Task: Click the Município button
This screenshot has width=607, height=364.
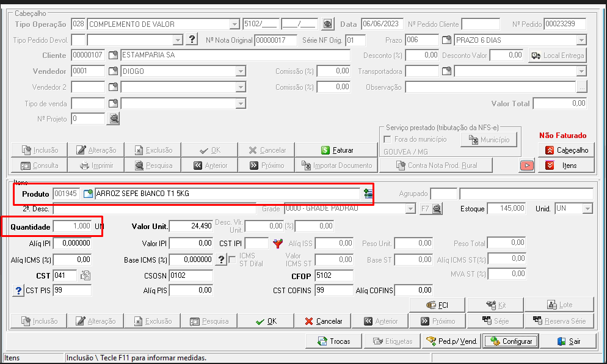Action: pos(489,140)
